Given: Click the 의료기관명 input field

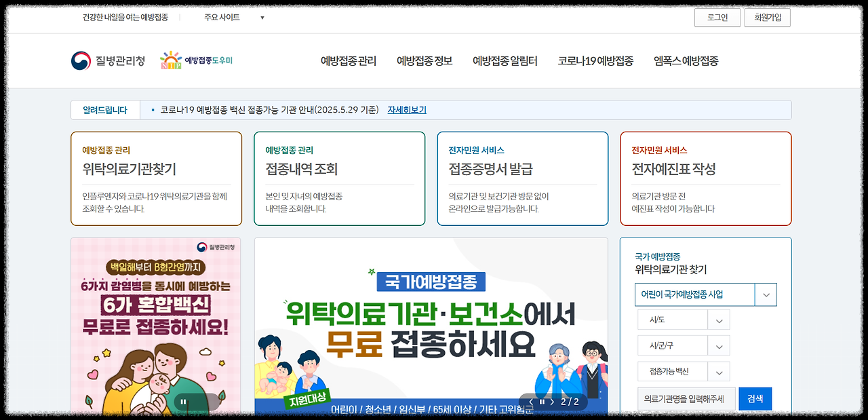Looking at the screenshot, I should (686, 398).
